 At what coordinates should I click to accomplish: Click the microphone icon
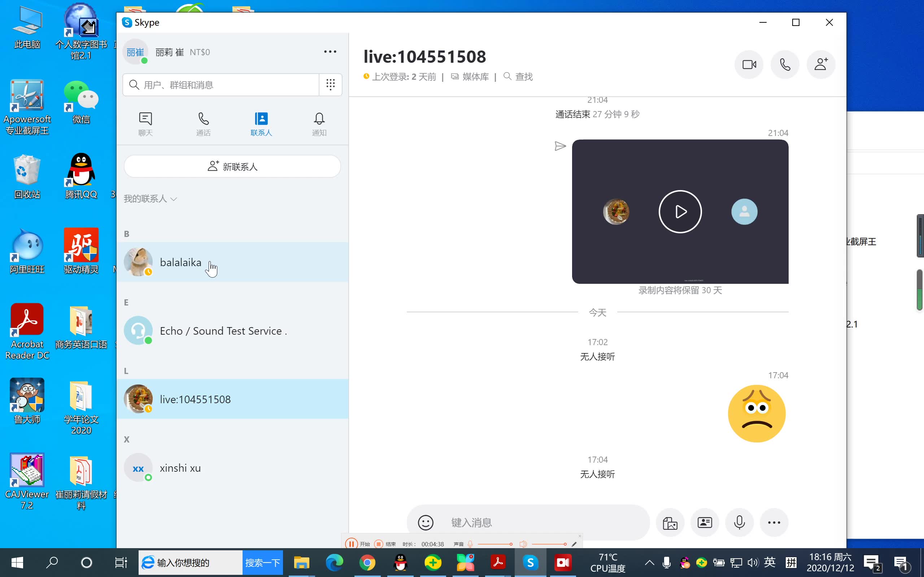[x=739, y=522]
